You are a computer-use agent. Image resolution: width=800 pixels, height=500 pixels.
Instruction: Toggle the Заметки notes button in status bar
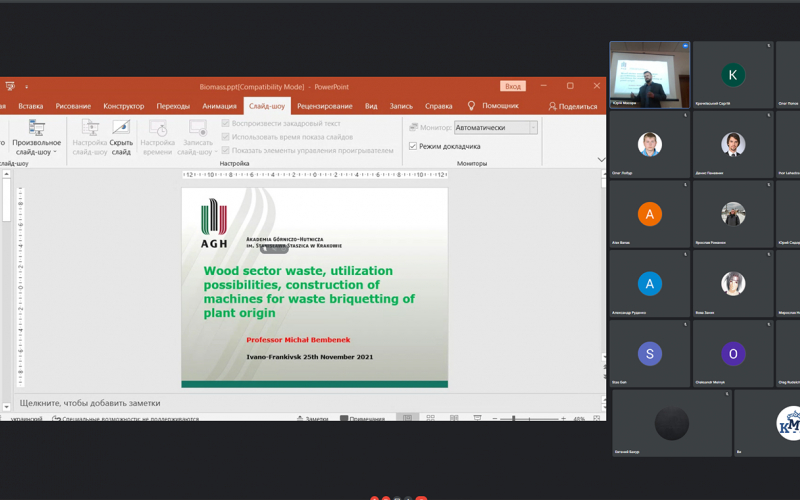312,418
